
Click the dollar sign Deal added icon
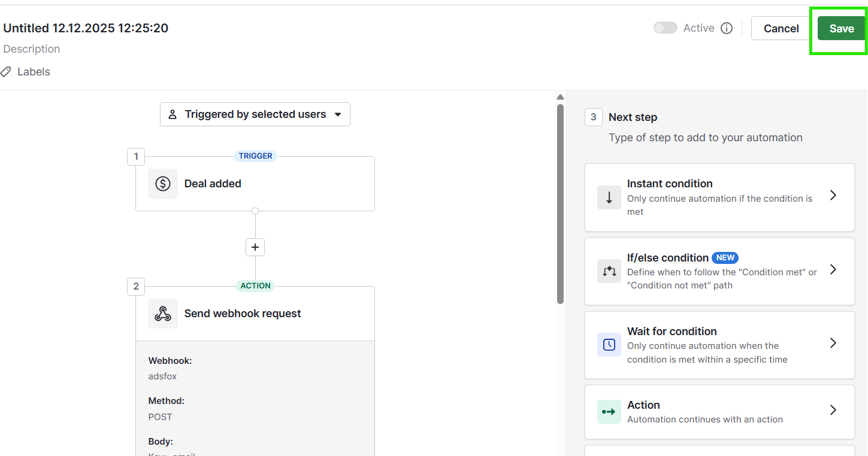tap(163, 184)
